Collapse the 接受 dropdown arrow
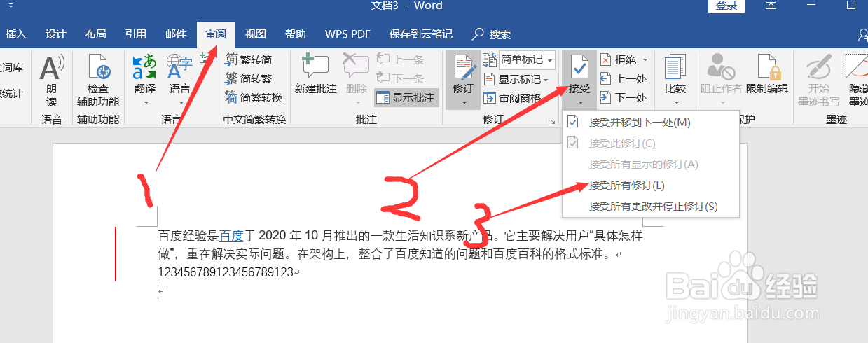 [x=579, y=103]
